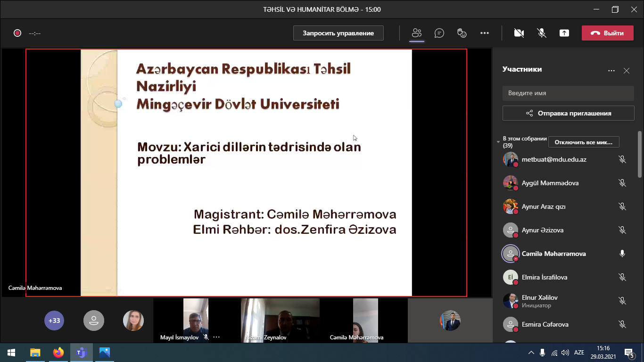This screenshot has width=644, height=362.
Task: Toggle the camera on or off
Action: pyautogui.click(x=519, y=33)
